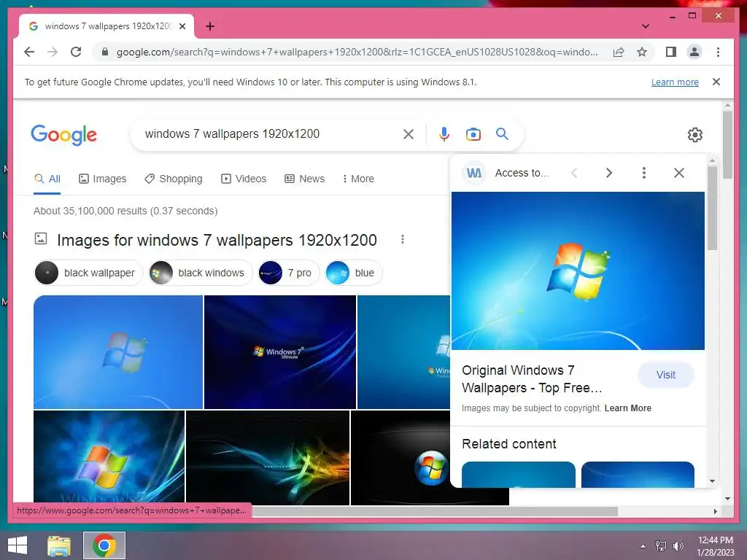Open Original Windows 7 Wallpapers title link
Viewport: 747px width, 560px height.
click(x=532, y=379)
